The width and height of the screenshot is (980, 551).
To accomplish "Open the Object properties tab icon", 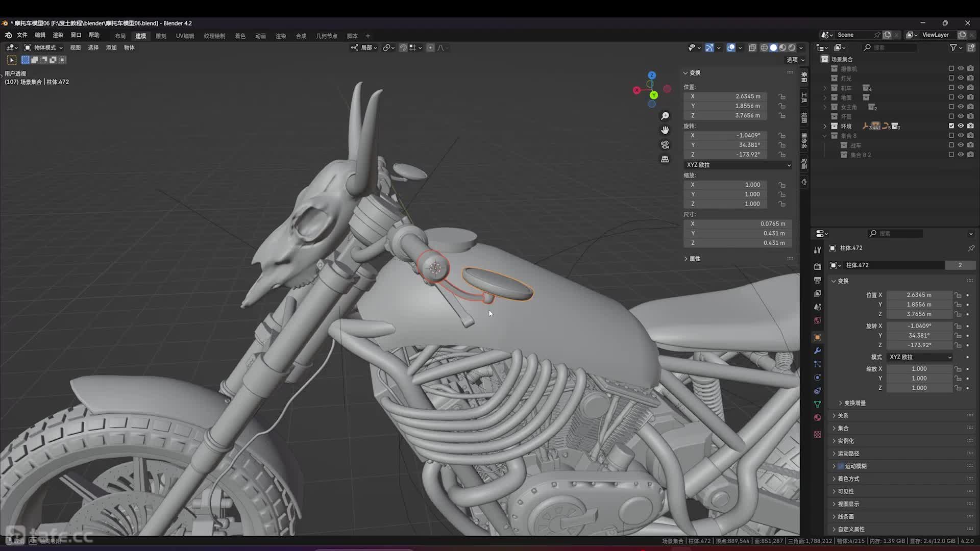I will click(817, 337).
